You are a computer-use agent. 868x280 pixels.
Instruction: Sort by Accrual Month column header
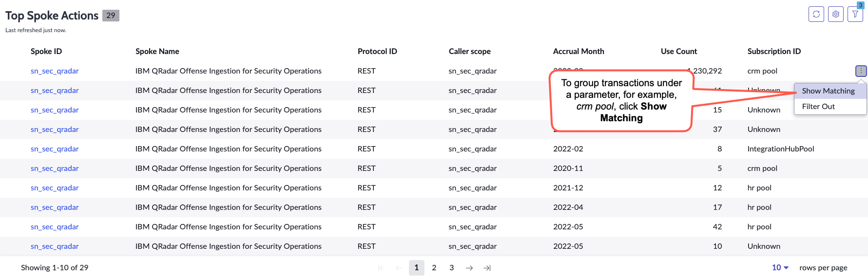pos(579,51)
